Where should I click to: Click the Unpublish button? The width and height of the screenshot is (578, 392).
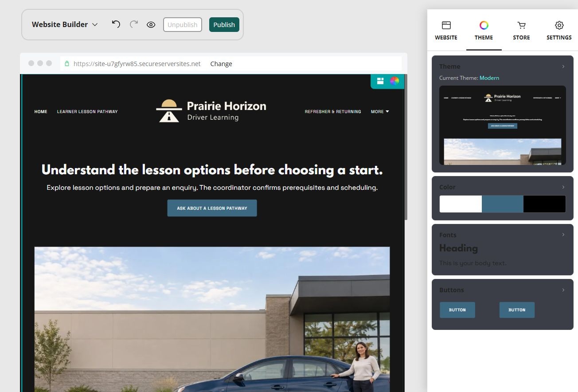(183, 25)
